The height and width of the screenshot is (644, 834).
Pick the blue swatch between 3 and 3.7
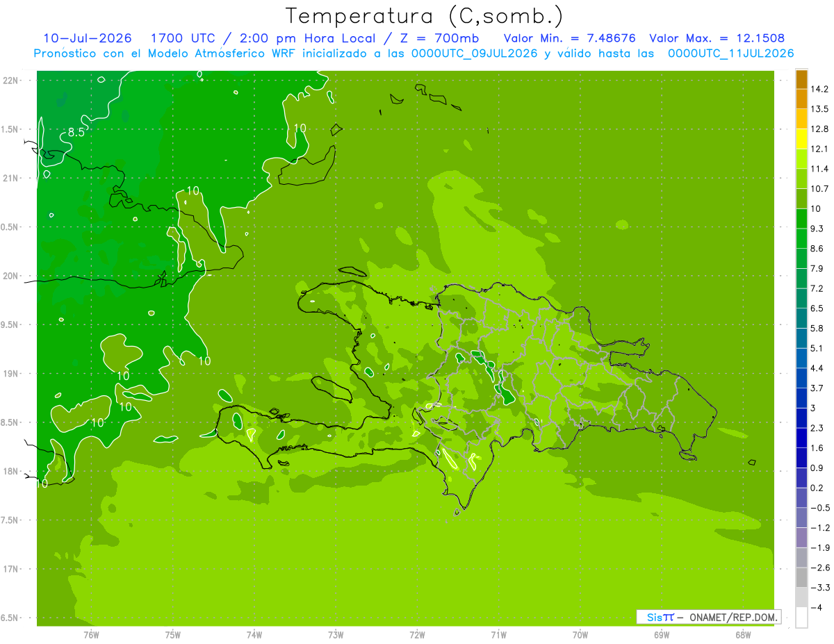tap(801, 398)
